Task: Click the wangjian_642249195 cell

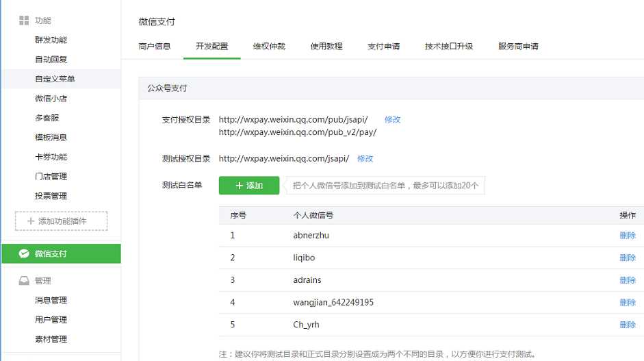Action: (x=333, y=303)
